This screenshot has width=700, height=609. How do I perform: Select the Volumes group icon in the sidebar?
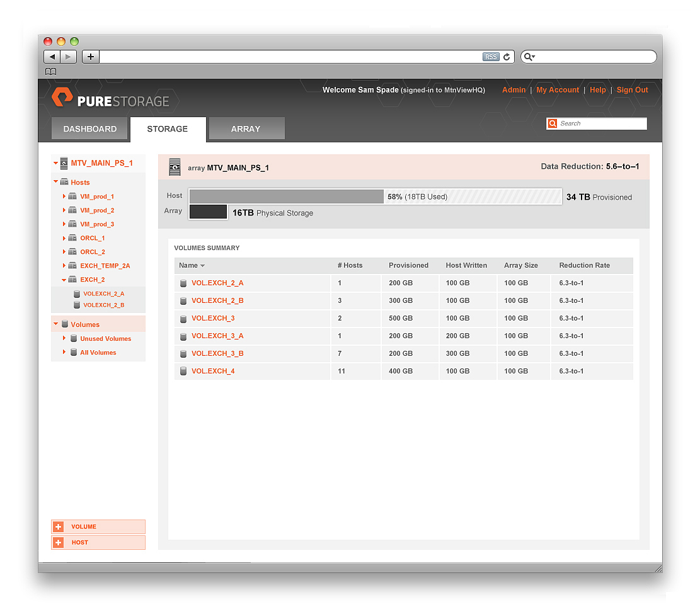point(65,324)
